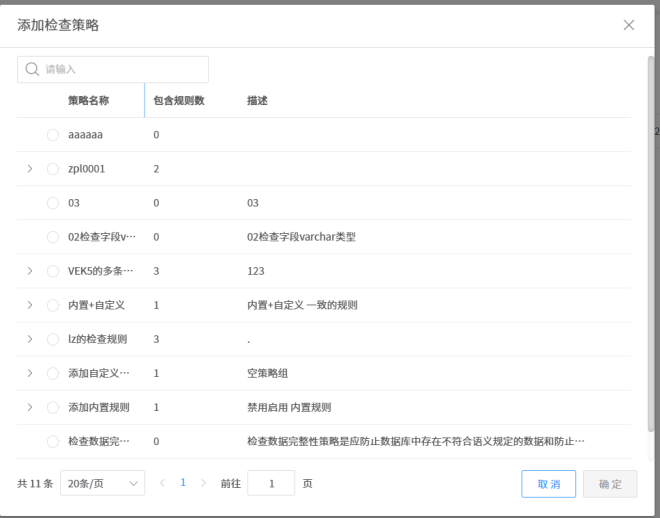Select the lz的检查规则 radio button
The image size is (660, 518).
point(53,340)
